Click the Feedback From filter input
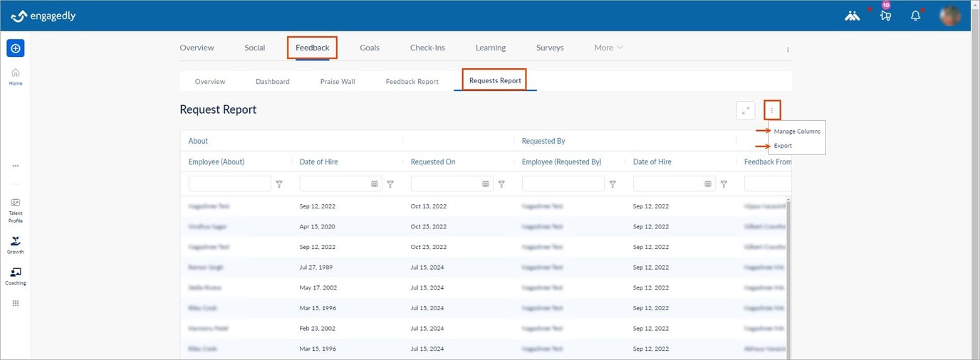 768,184
